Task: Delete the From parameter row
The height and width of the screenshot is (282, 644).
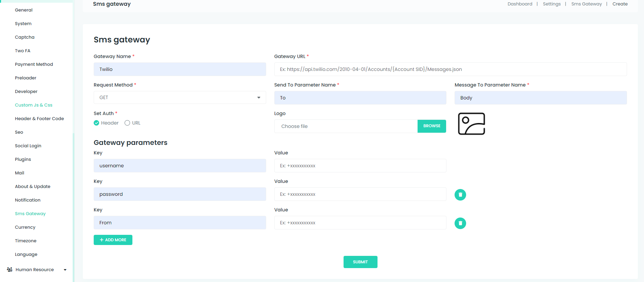Action: (460, 223)
